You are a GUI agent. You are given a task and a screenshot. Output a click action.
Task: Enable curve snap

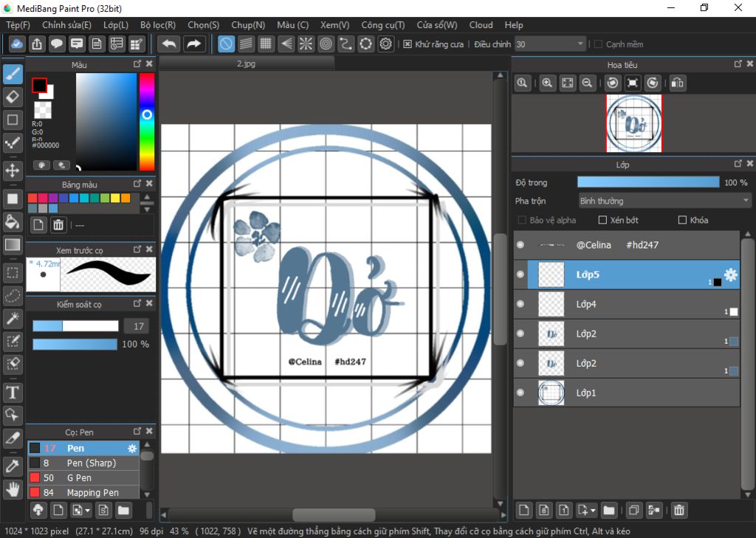coord(346,44)
